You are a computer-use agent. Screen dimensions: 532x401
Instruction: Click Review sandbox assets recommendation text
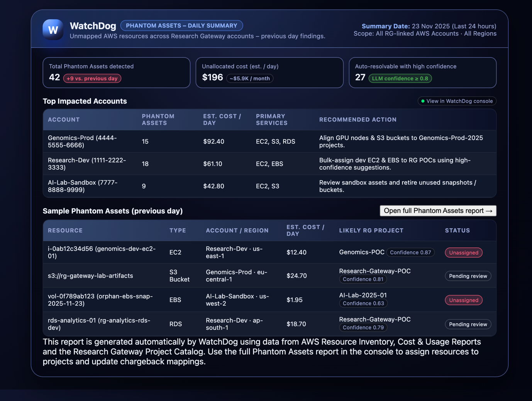398,186
